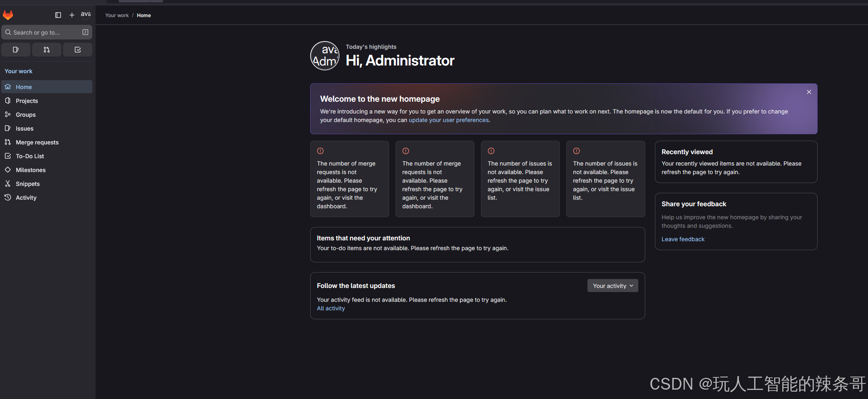Open Merge requests in the sidebar

click(x=47, y=142)
